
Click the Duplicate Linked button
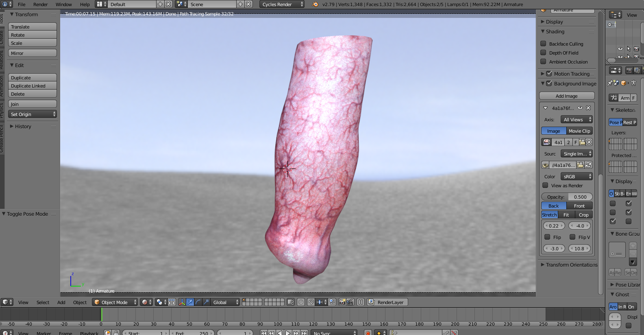point(32,85)
